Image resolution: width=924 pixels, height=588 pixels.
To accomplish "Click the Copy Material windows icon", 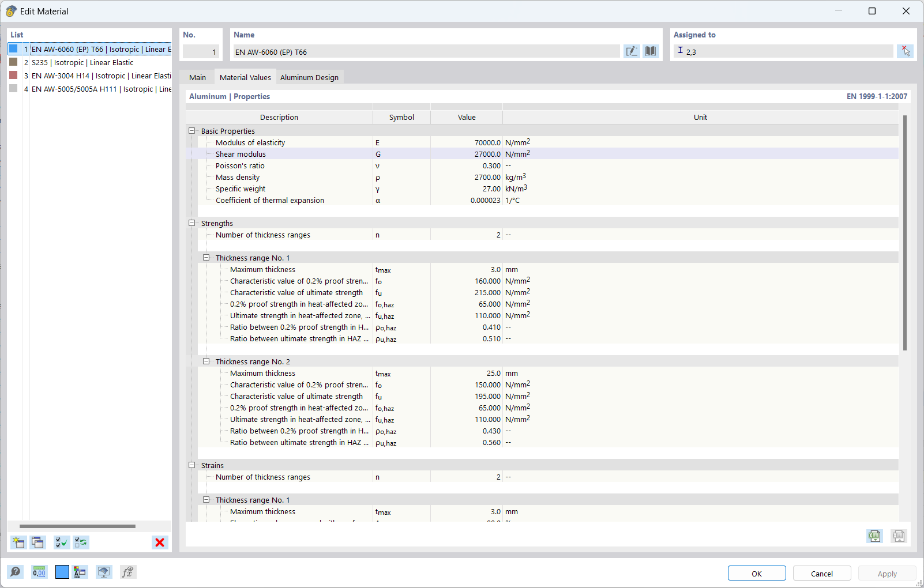I will (38, 542).
